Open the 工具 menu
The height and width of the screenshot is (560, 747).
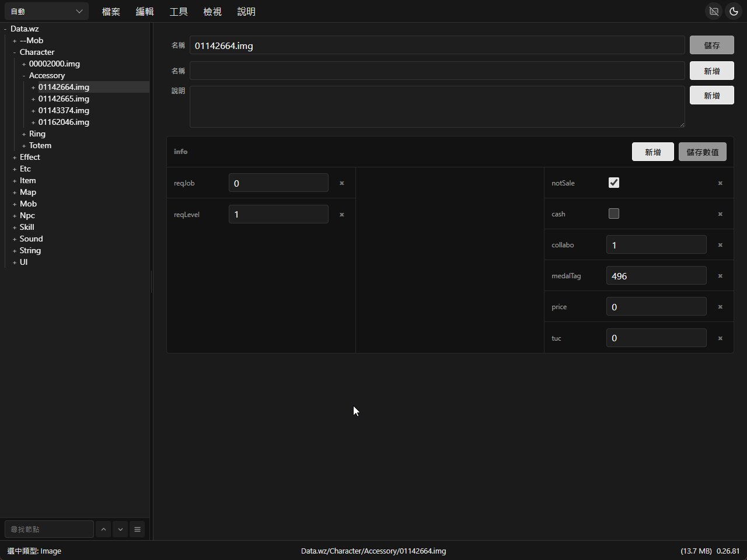click(179, 12)
